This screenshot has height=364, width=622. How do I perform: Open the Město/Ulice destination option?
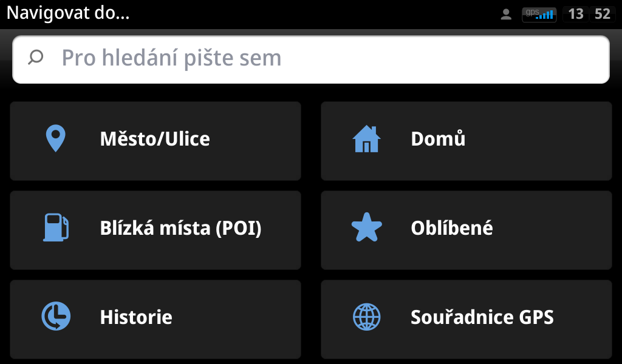pyautogui.click(x=155, y=139)
